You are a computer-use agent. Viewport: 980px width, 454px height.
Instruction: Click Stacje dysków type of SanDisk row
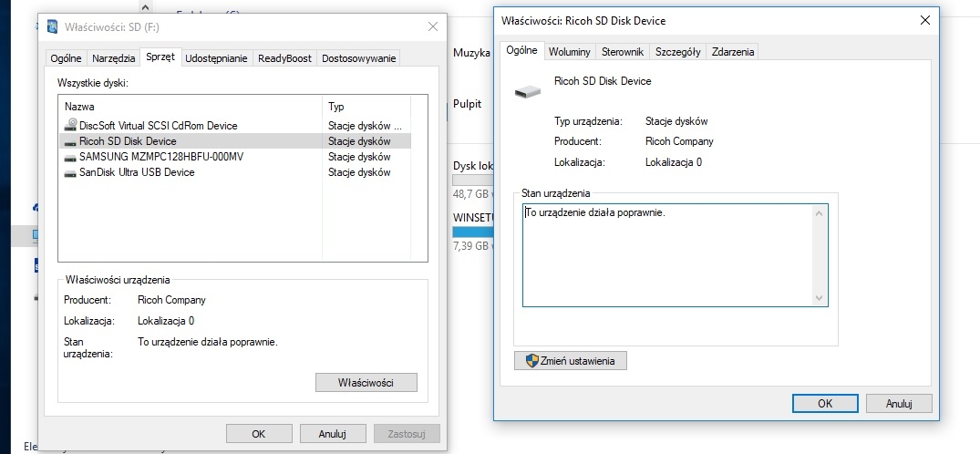[359, 172]
